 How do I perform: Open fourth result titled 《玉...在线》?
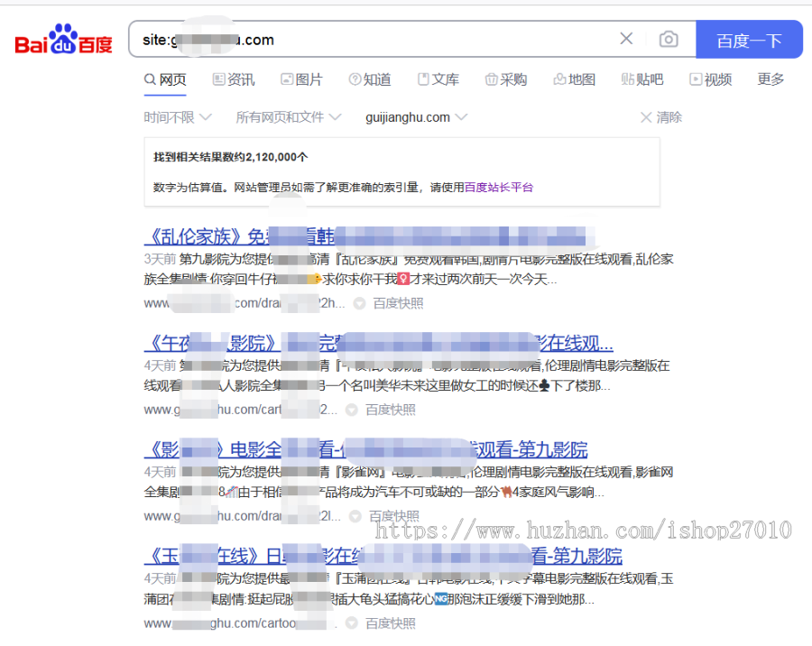[383, 556]
